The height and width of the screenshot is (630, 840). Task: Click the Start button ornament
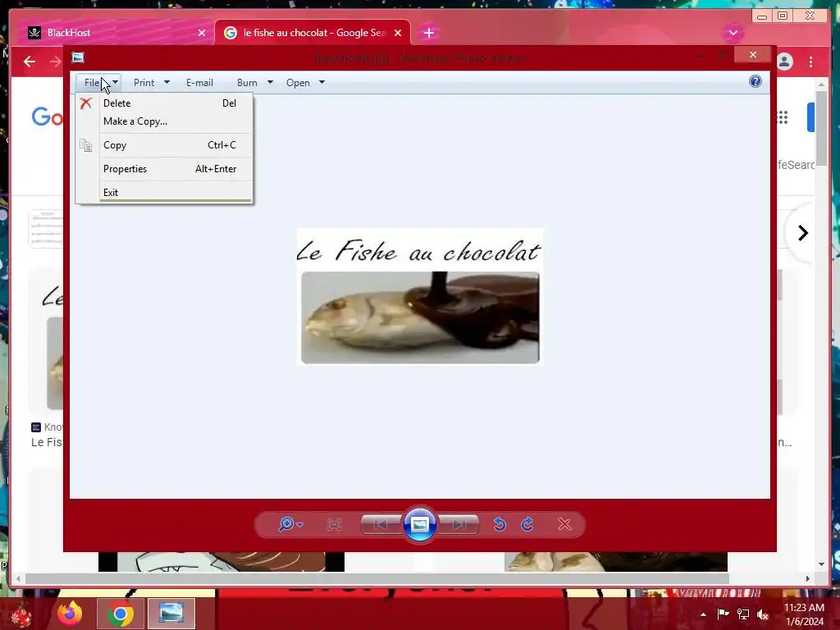click(22, 614)
